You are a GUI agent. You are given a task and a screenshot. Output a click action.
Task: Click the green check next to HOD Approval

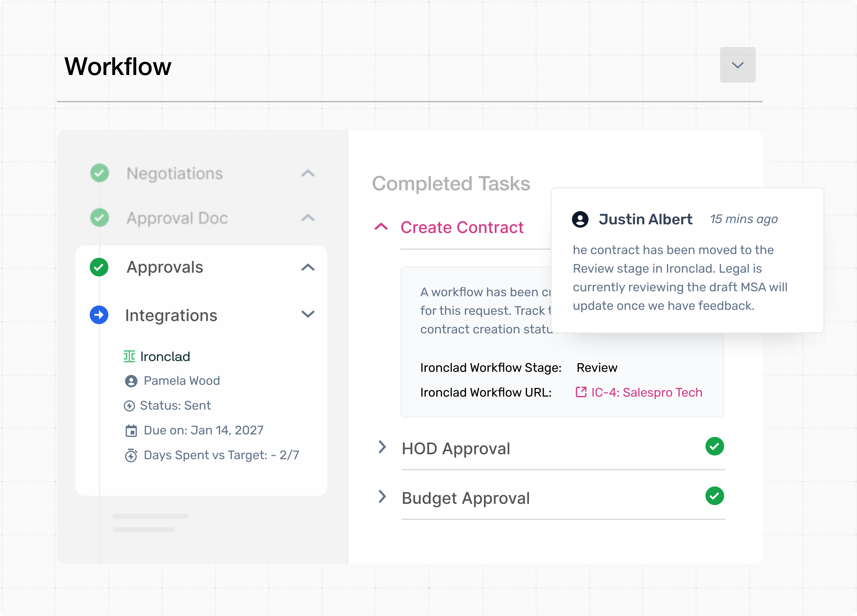coord(714,447)
